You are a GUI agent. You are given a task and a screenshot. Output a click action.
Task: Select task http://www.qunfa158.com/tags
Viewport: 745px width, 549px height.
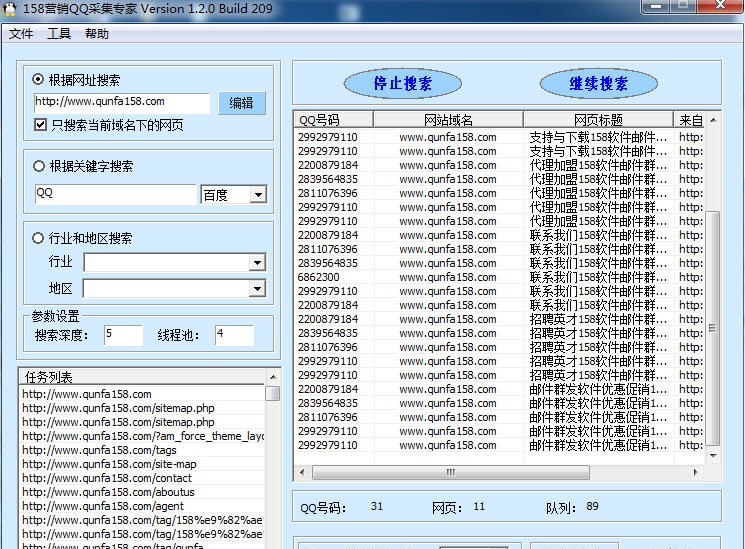coord(142,450)
